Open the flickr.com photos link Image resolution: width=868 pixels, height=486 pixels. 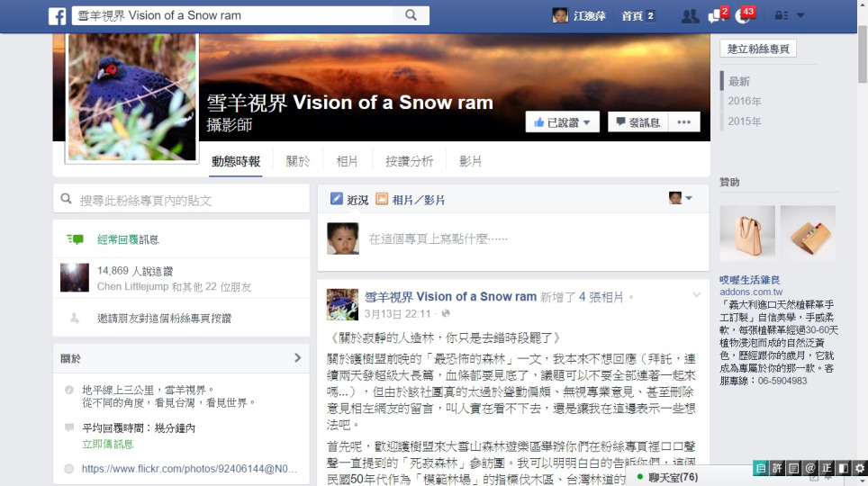click(x=189, y=469)
